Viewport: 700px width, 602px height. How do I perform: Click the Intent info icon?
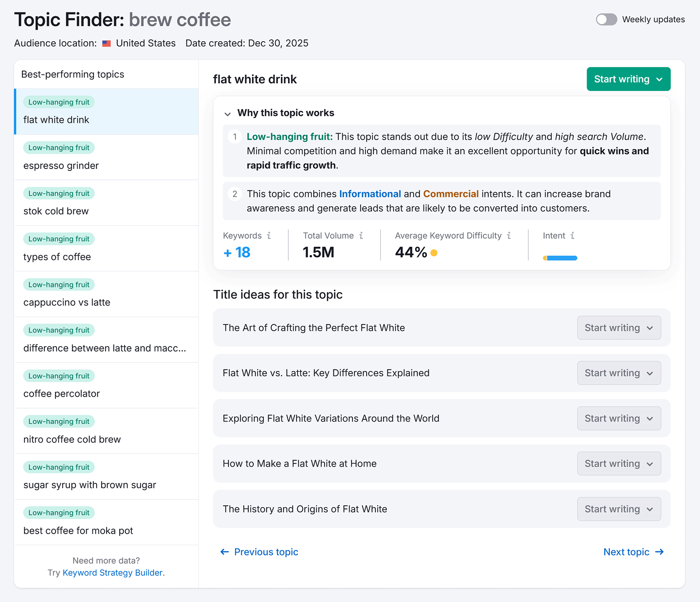point(573,236)
